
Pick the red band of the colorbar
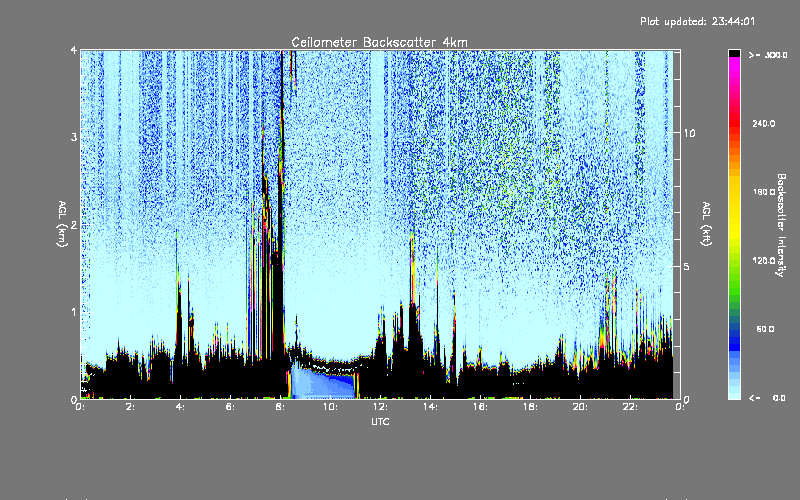pos(734,122)
